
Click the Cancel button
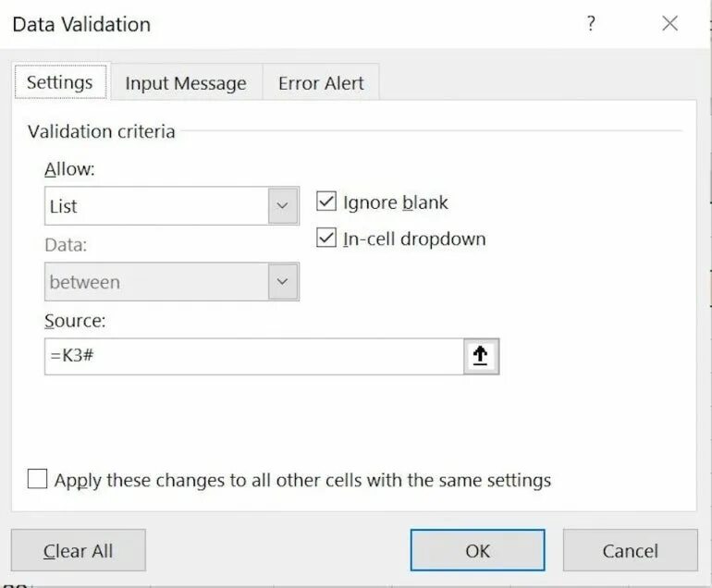630,551
